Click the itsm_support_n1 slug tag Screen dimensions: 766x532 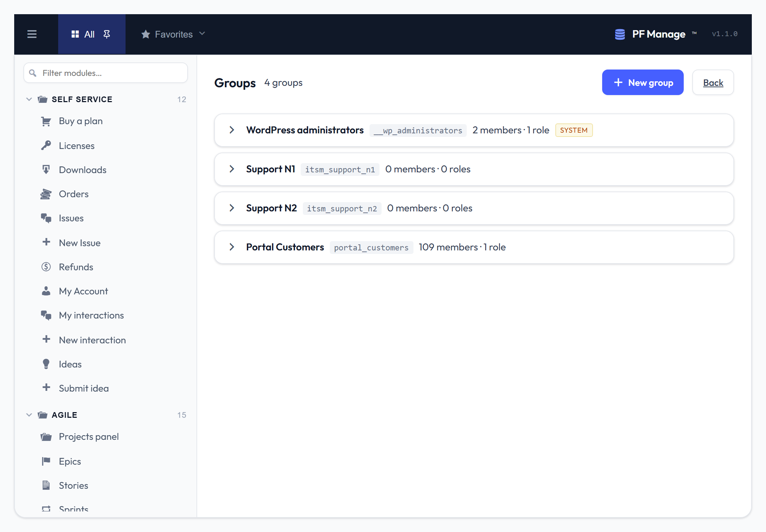(340, 170)
